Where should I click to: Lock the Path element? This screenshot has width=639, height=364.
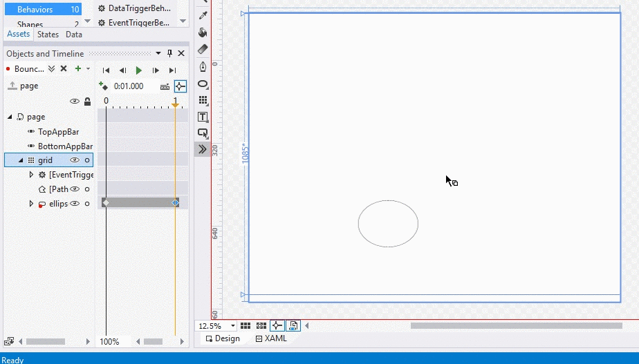pyautogui.click(x=87, y=189)
